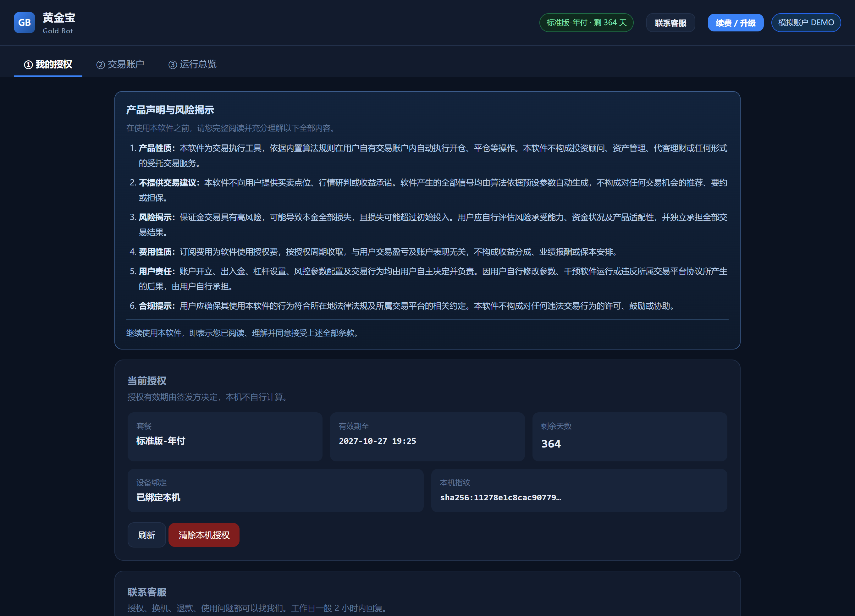
Task: Click the 联系客服 section heading at bottom
Action: pos(147,592)
